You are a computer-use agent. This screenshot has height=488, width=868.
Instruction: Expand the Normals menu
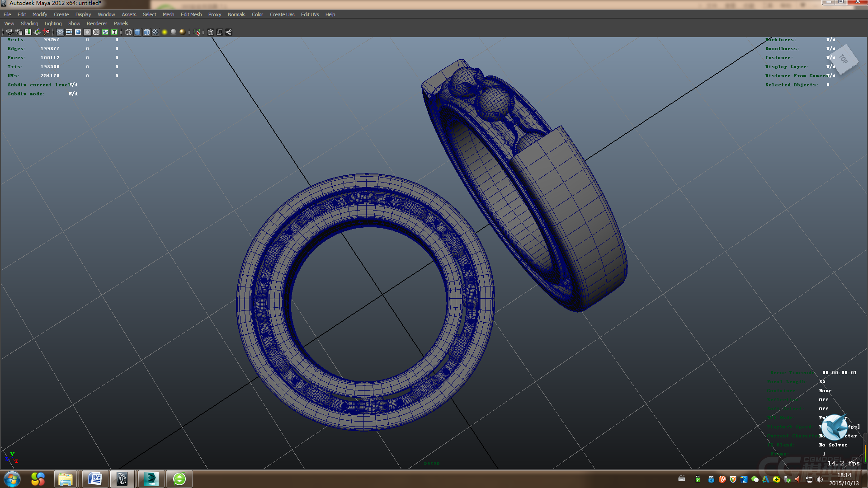point(236,14)
